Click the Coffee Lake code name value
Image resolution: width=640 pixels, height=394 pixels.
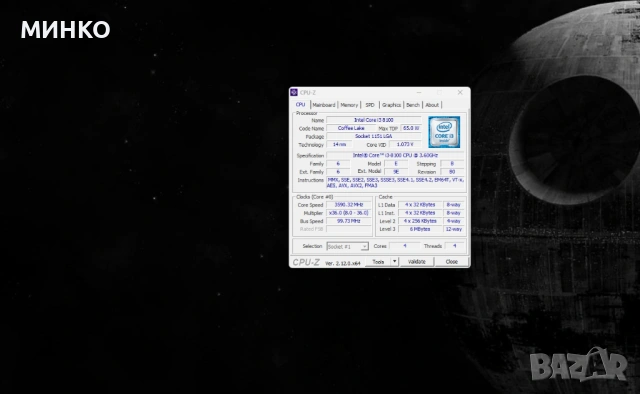point(351,128)
